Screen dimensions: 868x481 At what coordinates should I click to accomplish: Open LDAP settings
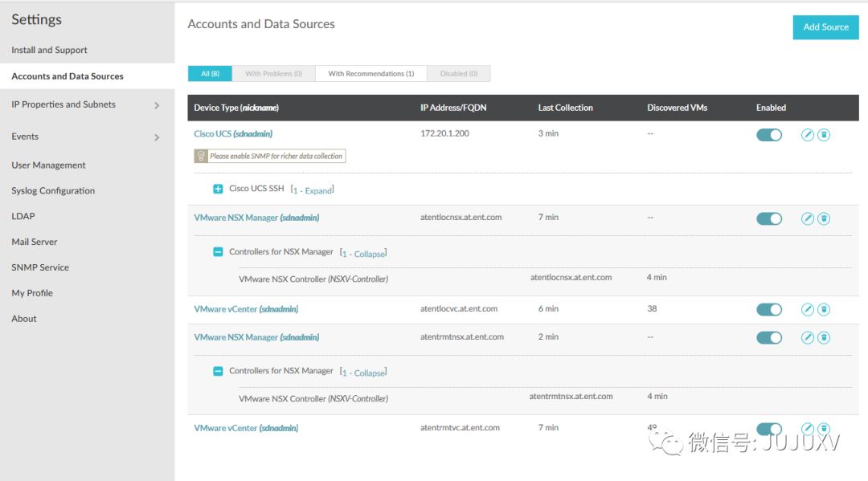pos(23,216)
